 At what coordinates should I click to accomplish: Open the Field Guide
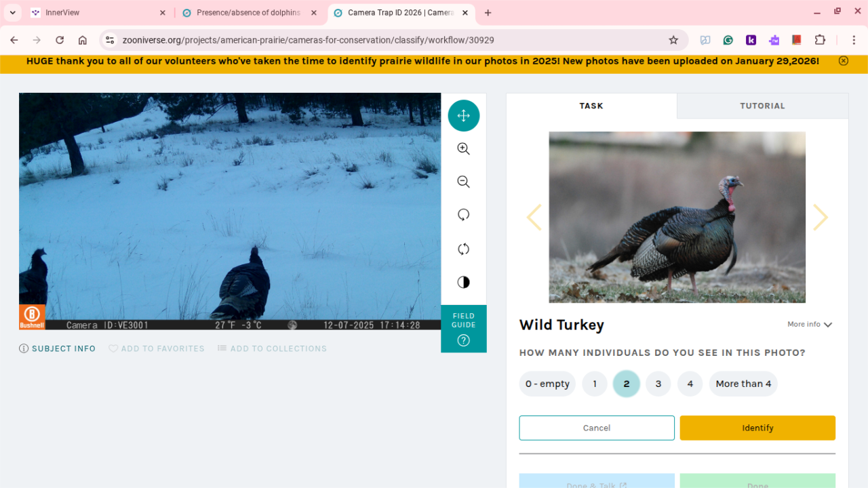464,329
